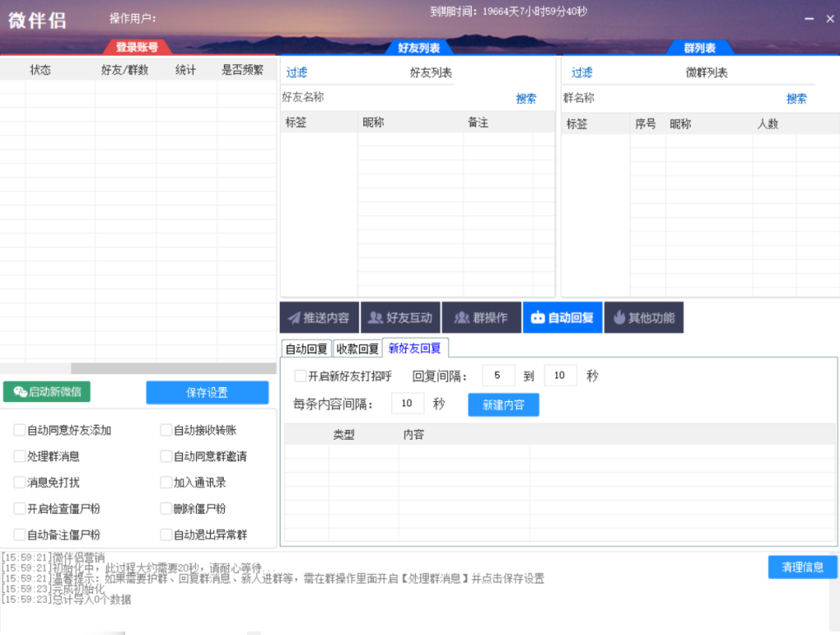Click the 每条内容间隔 seconds input field
The height and width of the screenshot is (635, 840).
click(x=407, y=404)
